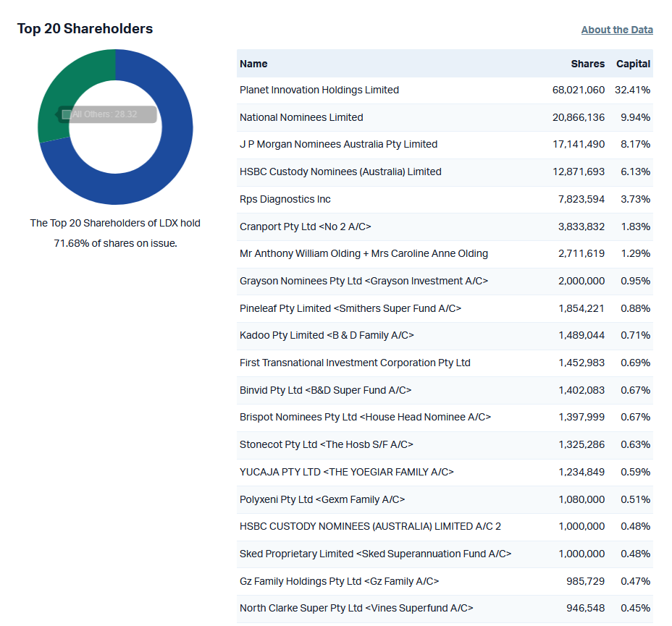This screenshot has width=672, height=626.
Task: Click North Clarke Super Pty Ltd name
Action: pyautogui.click(x=356, y=608)
